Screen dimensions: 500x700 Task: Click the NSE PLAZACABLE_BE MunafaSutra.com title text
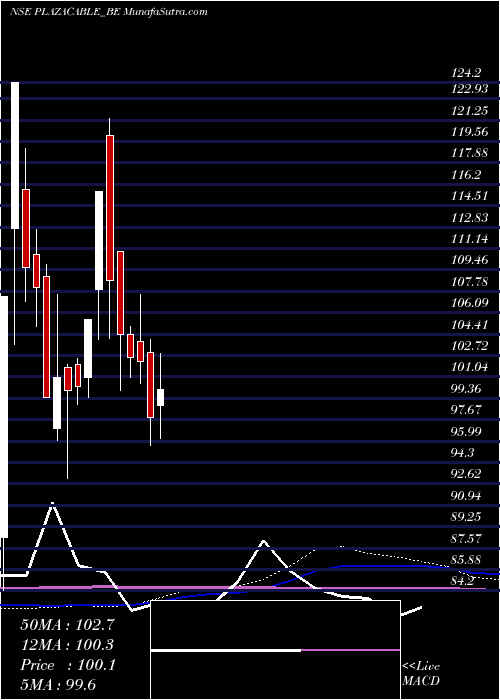pyautogui.click(x=108, y=12)
